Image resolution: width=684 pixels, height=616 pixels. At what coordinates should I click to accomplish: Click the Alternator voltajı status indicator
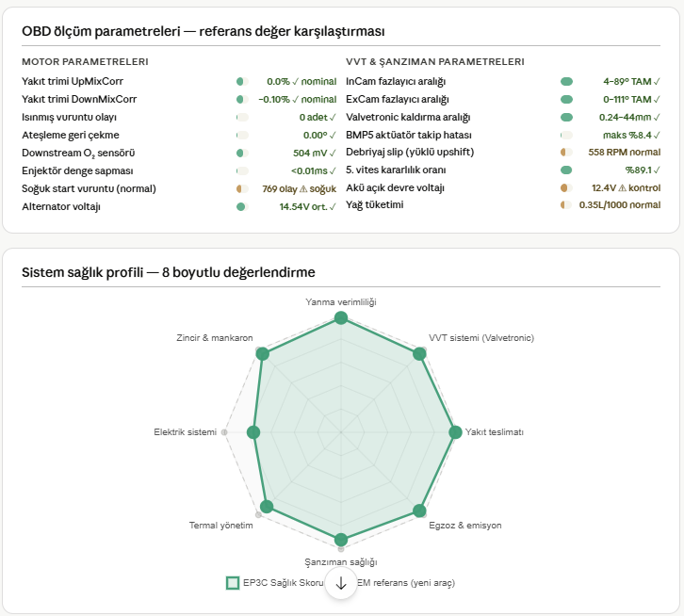(241, 206)
